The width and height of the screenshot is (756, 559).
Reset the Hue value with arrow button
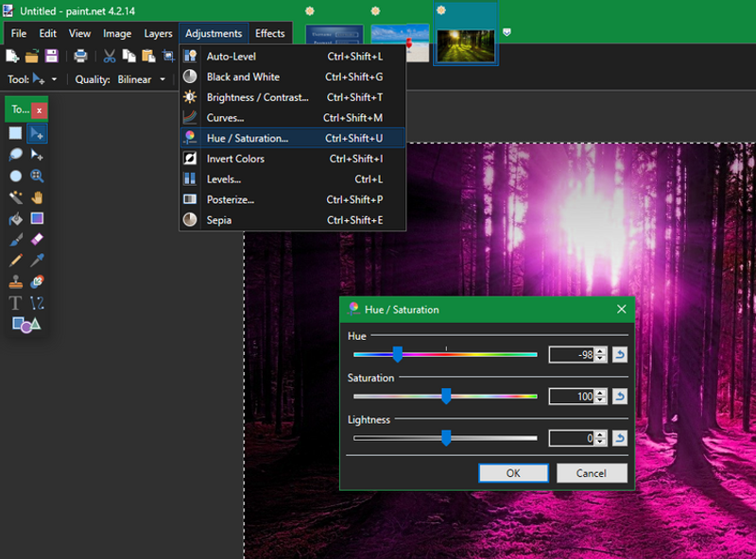(x=620, y=355)
